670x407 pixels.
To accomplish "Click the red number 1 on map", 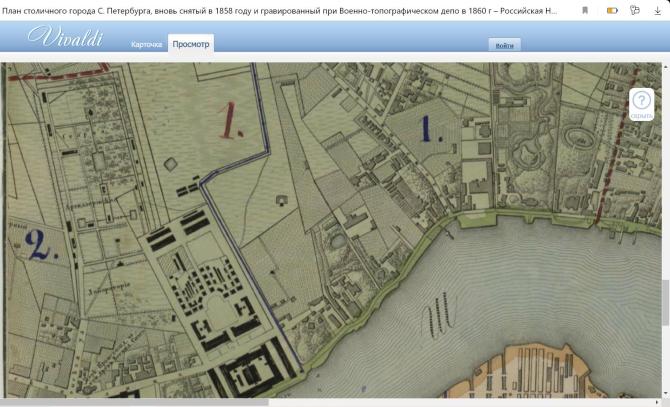I will coord(231,121).
